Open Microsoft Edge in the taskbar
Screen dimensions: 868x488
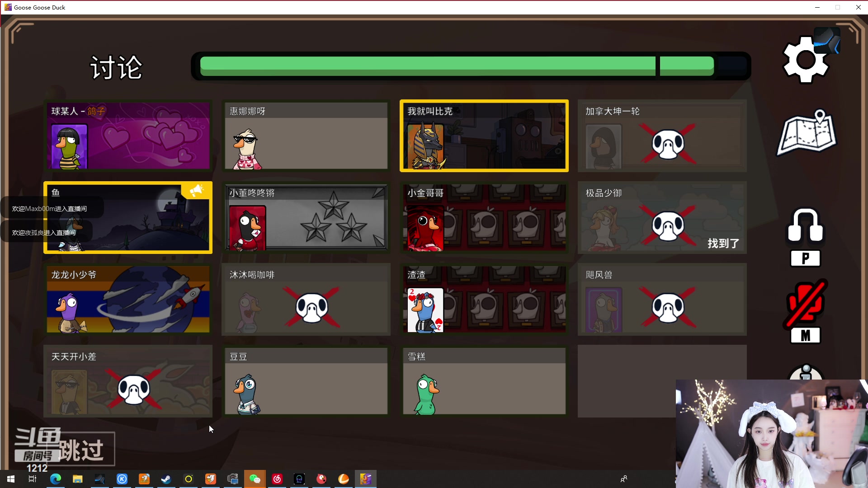point(56,479)
